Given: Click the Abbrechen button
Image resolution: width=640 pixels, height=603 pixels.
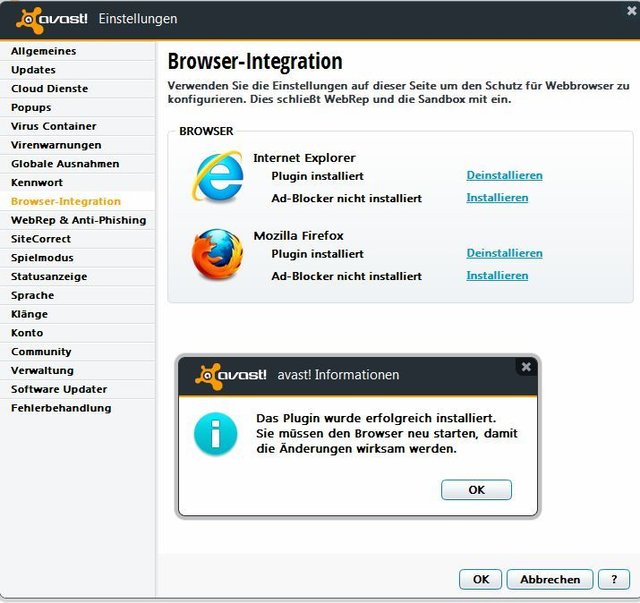Looking at the screenshot, I should 550,579.
